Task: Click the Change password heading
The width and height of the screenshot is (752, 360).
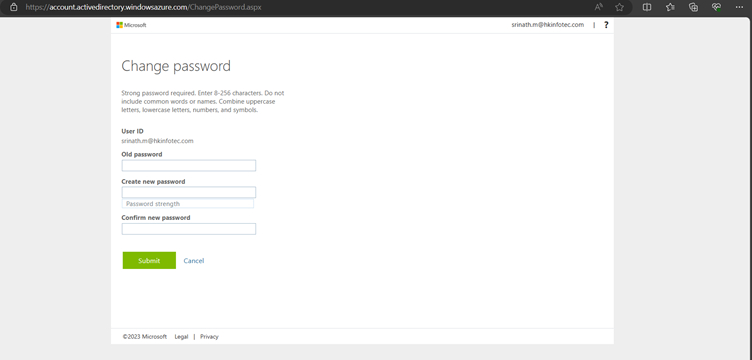Action: point(176,66)
